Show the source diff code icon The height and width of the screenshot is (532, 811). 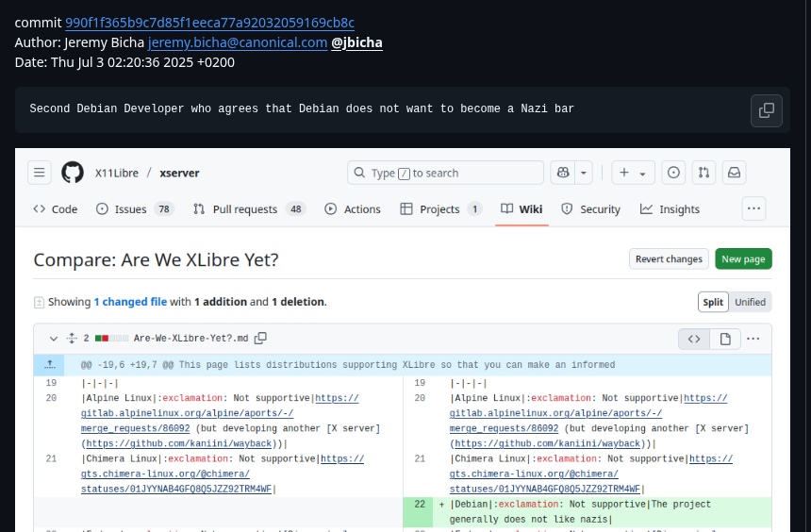pos(694,339)
